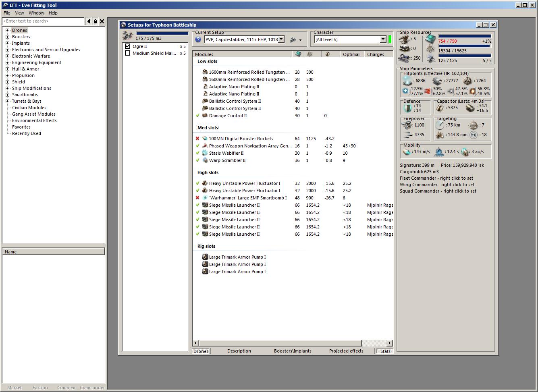Click into the module search text field
This screenshot has height=392, width=538.
tap(44, 21)
